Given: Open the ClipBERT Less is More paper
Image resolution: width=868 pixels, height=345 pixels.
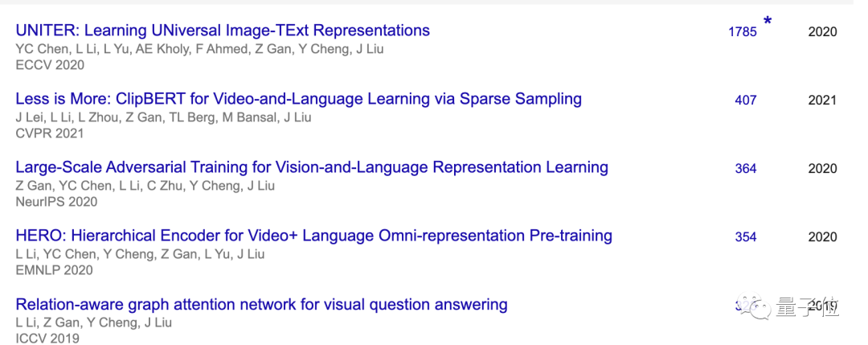Looking at the screenshot, I should (x=298, y=99).
